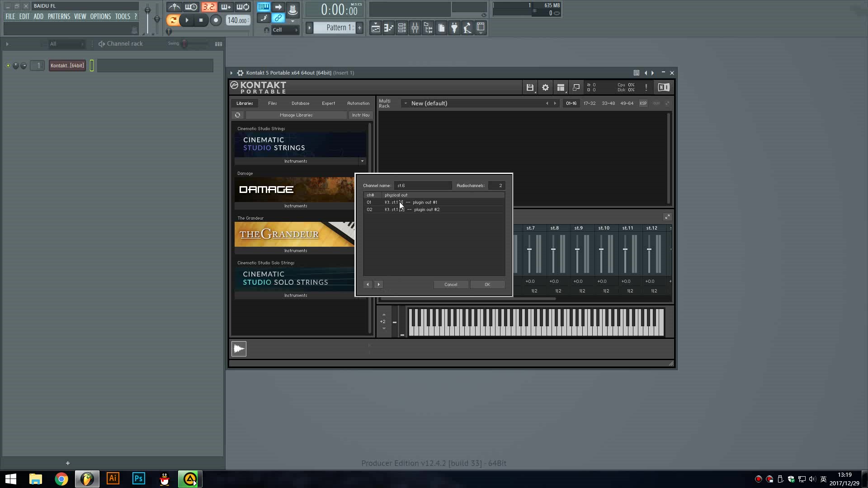The image size is (868, 488).
Task: Open the Playlist view icon
Action: click(375, 28)
